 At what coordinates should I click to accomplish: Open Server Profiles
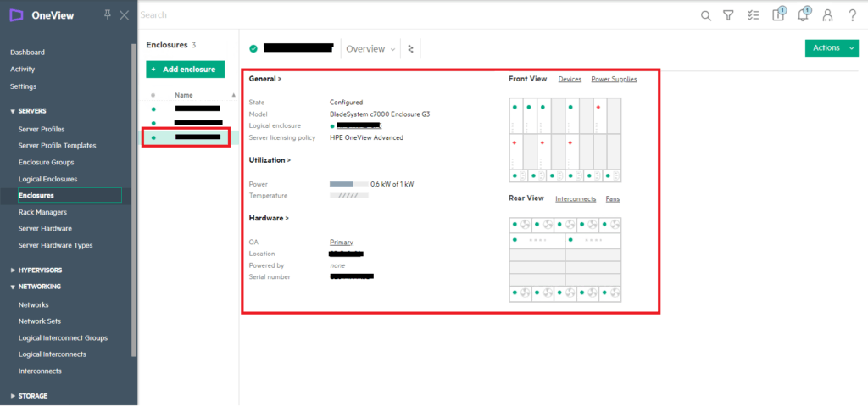coord(42,129)
